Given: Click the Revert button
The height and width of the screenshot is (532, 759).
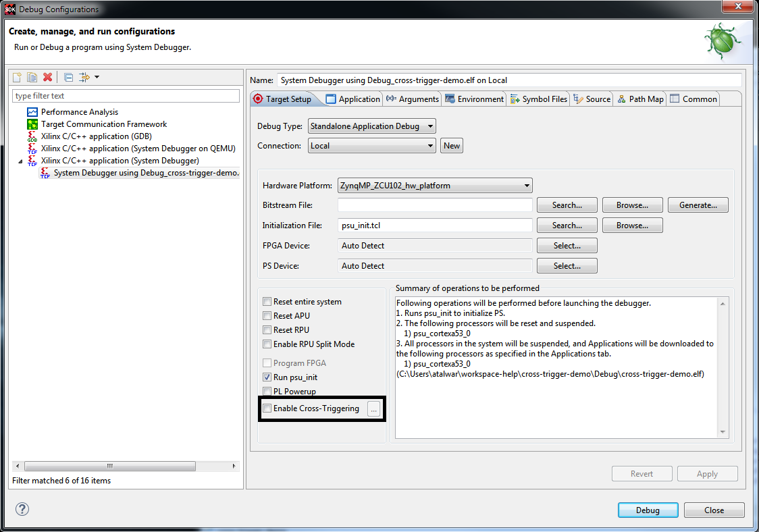Looking at the screenshot, I should 642,474.
